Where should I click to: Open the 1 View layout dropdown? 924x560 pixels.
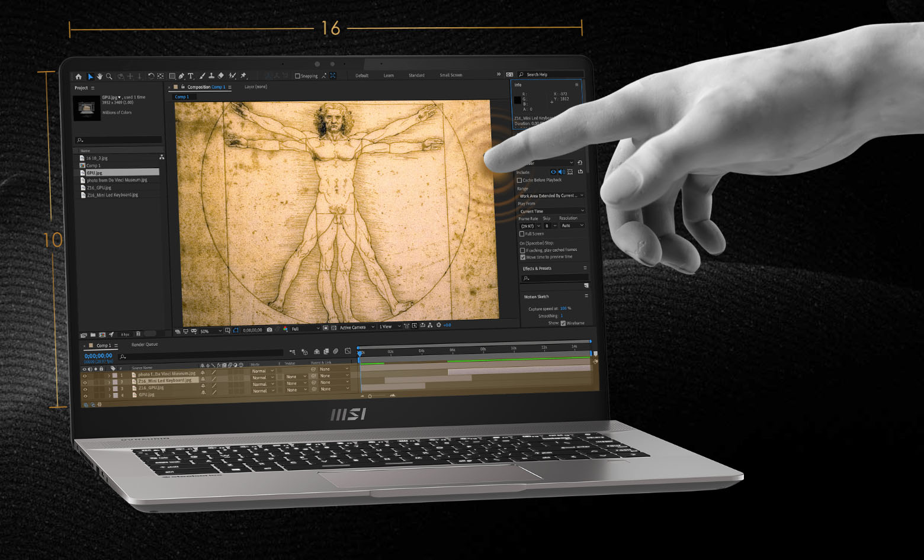(x=390, y=327)
